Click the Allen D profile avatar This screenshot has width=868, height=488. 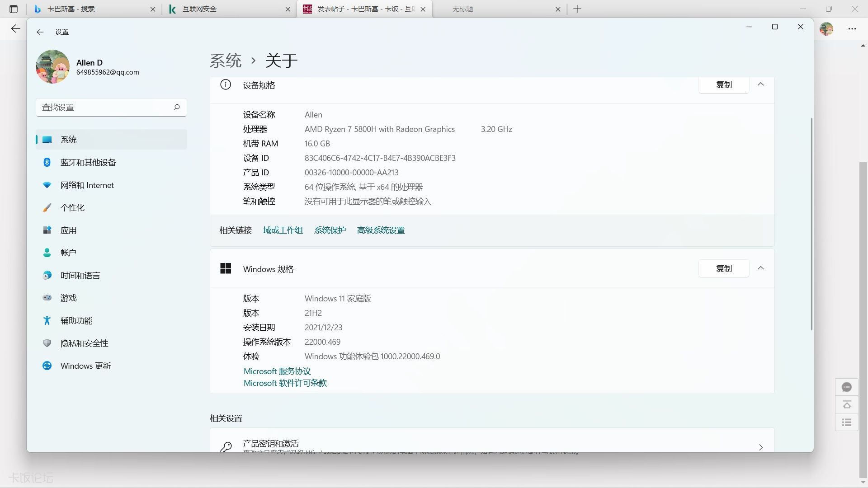53,66
